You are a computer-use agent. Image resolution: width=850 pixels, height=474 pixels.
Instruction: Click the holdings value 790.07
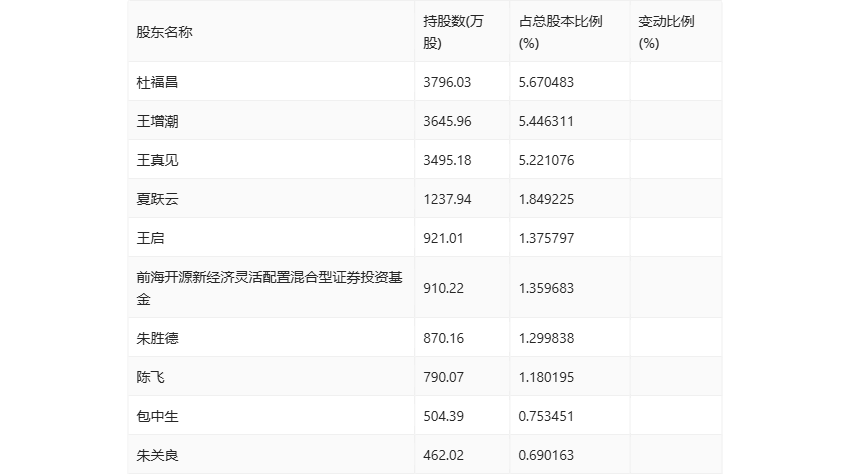click(x=443, y=377)
